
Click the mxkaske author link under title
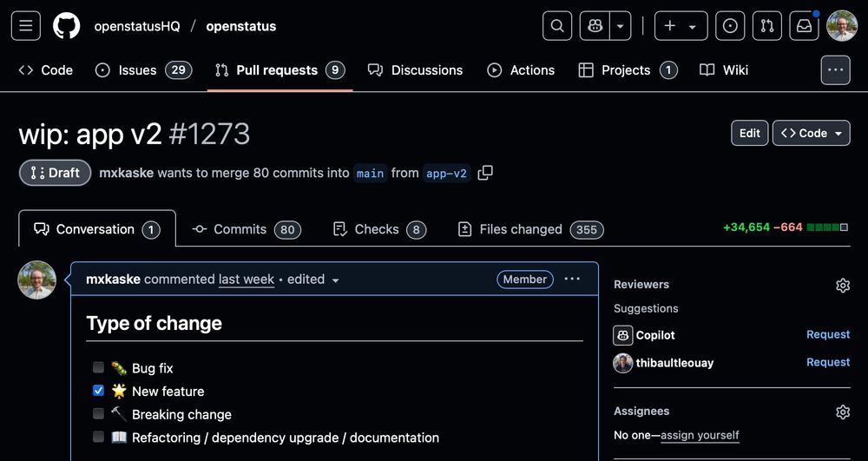click(126, 173)
